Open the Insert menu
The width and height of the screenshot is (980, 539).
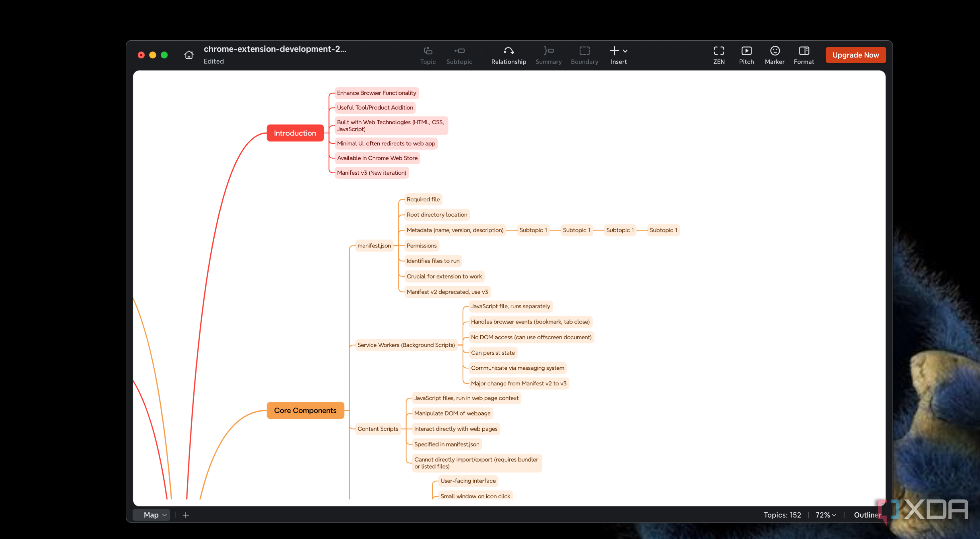pos(618,55)
